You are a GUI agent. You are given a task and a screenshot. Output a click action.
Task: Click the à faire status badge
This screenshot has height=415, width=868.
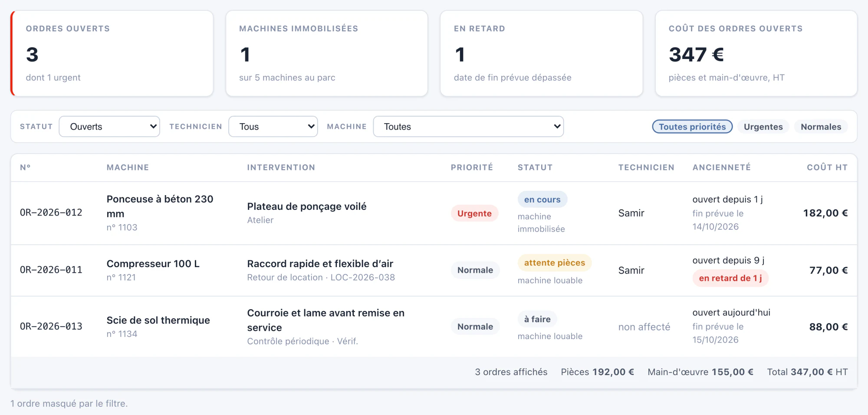[537, 319]
